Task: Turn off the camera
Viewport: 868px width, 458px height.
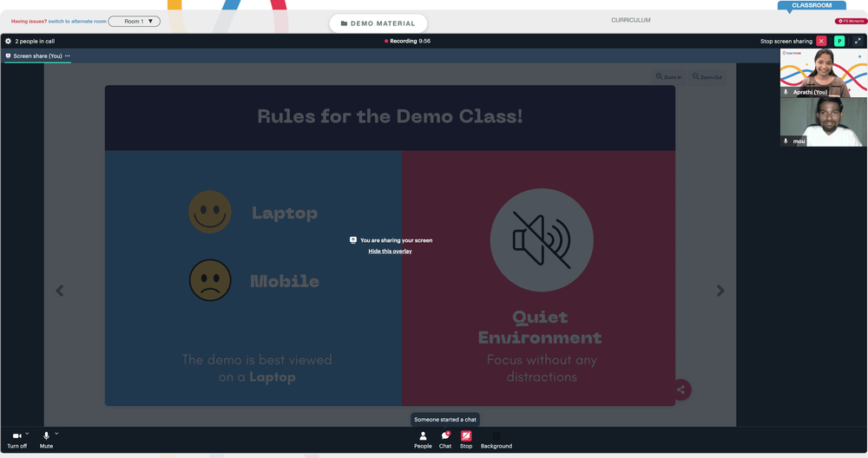Action: tap(16, 441)
